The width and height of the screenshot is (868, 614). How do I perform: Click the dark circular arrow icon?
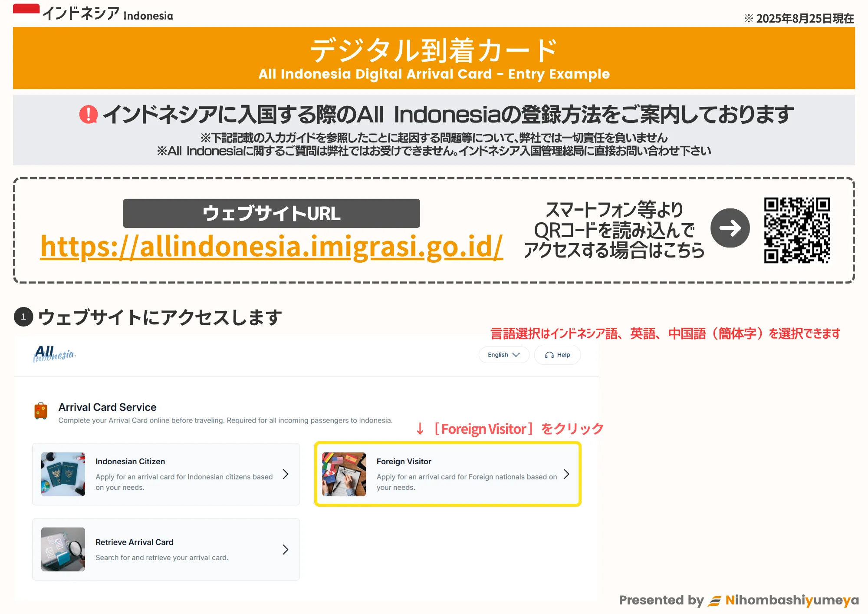pyautogui.click(x=730, y=228)
